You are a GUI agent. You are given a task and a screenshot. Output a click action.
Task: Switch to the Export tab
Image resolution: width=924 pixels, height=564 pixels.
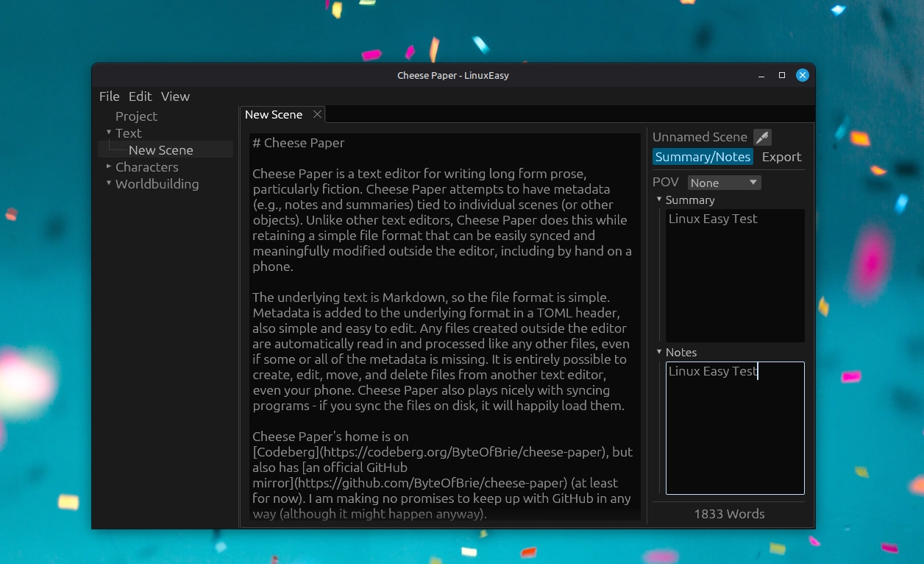coord(781,157)
